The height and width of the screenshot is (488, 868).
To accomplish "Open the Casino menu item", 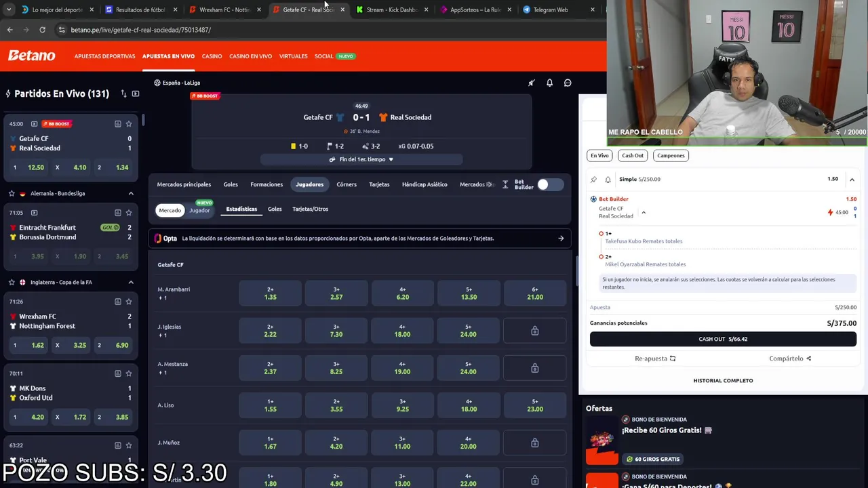I will point(212,56).
